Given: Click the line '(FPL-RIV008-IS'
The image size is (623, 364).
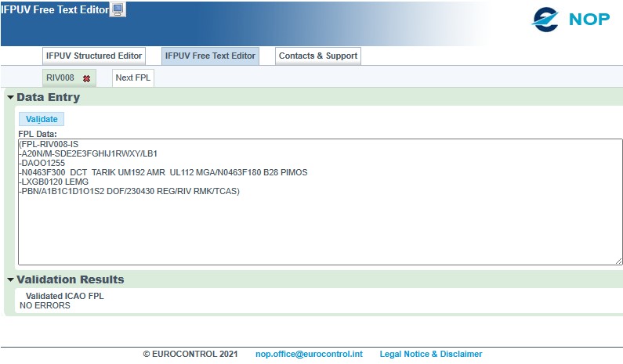Looking at the screenshot, I should 49,144.
